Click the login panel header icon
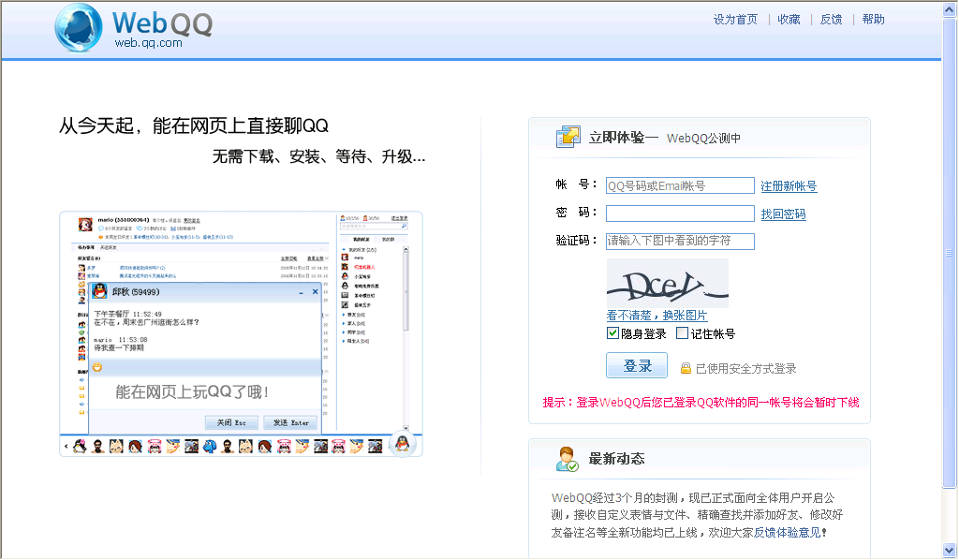959x560 pixels. pyautogui.click(x=568, y=137)
